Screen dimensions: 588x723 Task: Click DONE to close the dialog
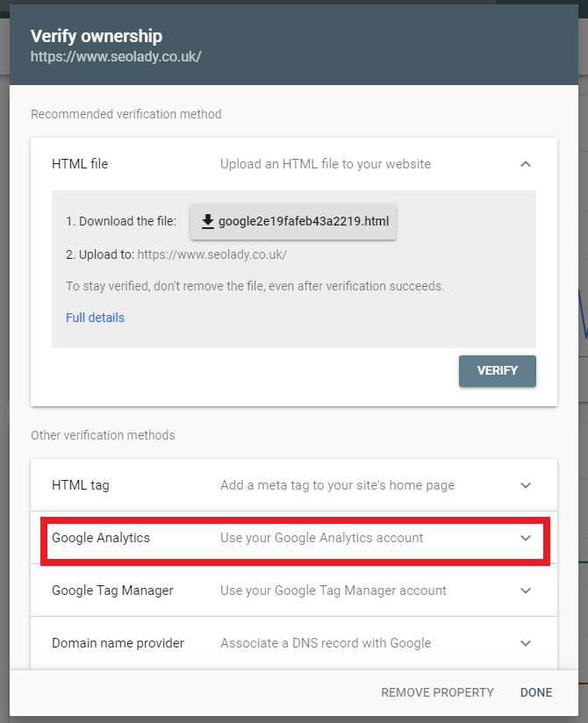[x=536, y=692]
